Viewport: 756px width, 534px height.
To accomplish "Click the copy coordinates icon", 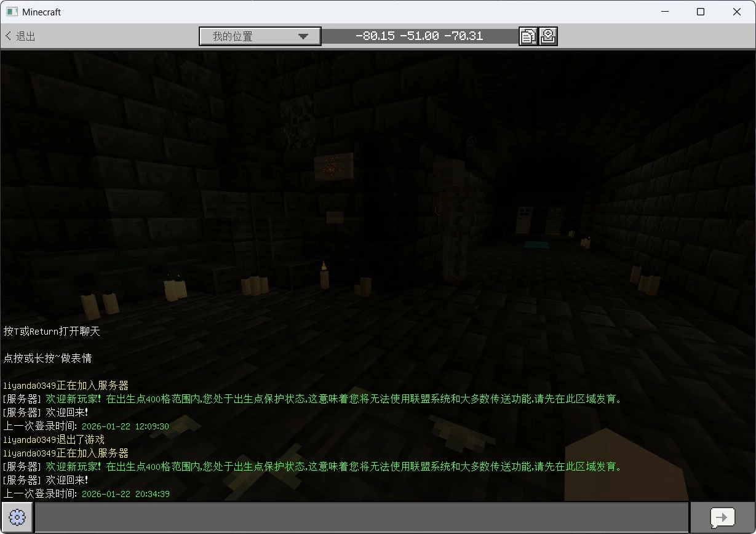I will pyautogui.click(x=528, y=36).
